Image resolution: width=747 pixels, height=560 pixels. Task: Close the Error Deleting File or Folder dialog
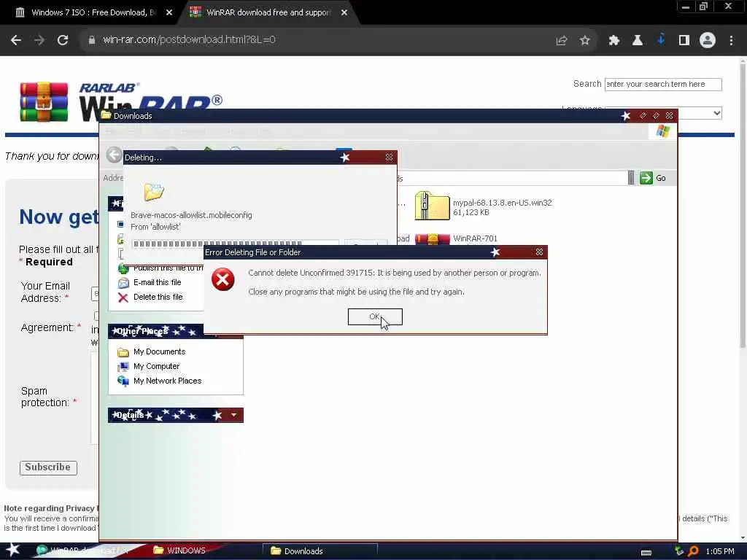pyautogui.click(x=539, y=252)
